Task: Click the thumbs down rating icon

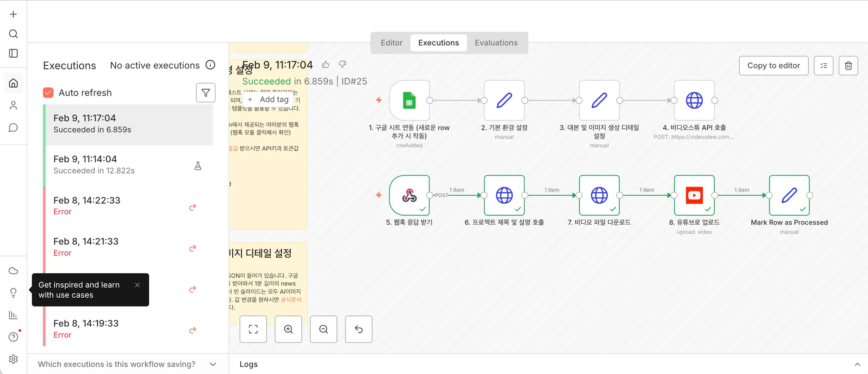Action: coord(342,64)
